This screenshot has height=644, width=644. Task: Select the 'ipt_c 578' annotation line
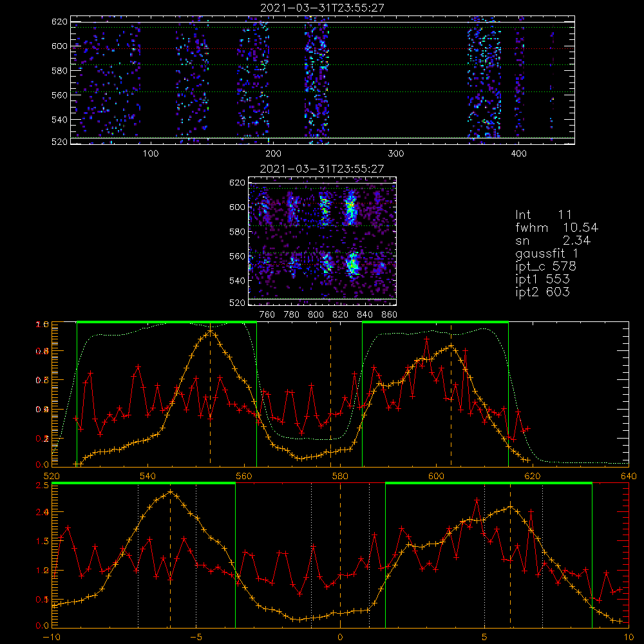click(546, 267)
